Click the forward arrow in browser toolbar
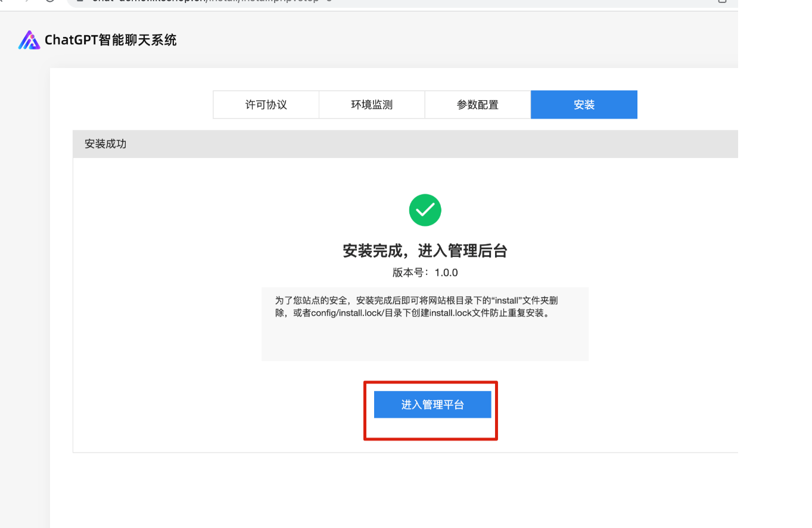 26,1
